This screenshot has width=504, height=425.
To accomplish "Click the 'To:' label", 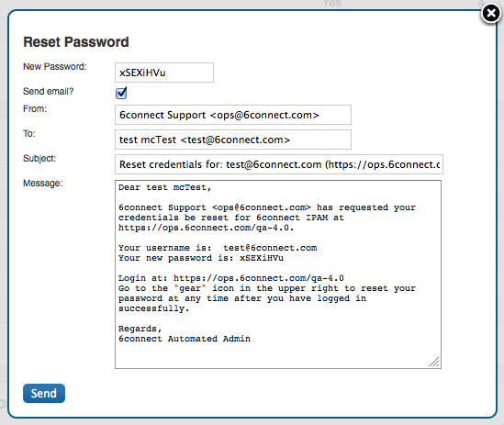I will pyautogui.click(x=29, y=133).
